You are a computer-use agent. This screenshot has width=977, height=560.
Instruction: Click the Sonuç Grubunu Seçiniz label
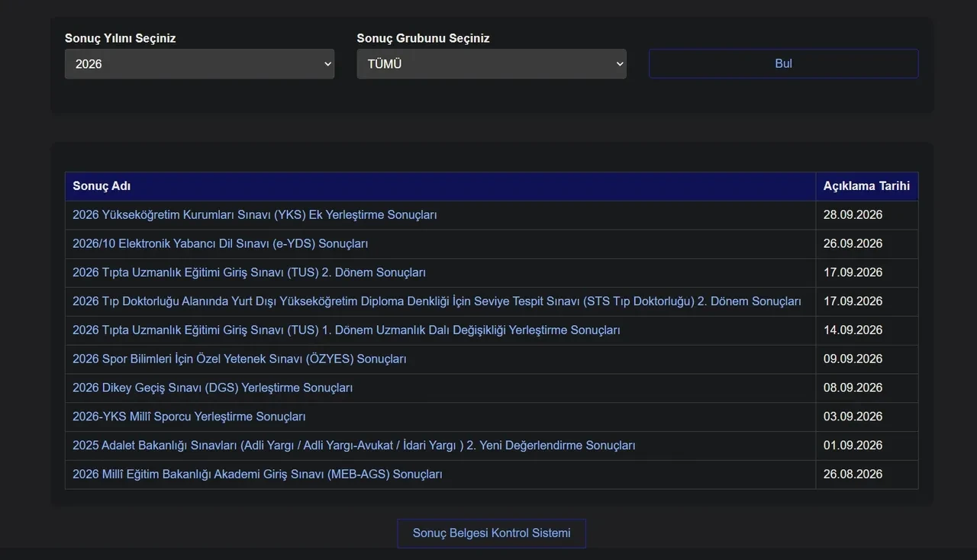(424, 38)
